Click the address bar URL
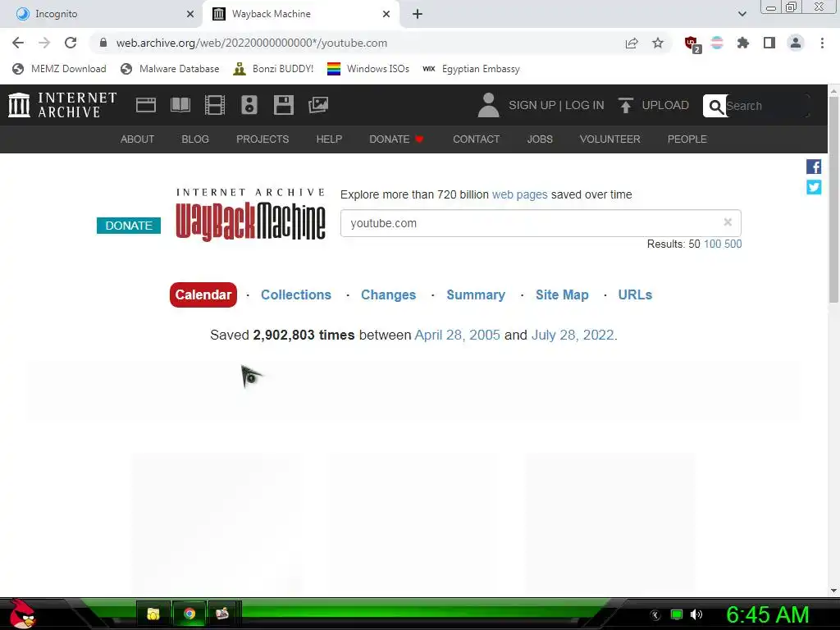Screen dimensions: 840x630 coord(252,43)
